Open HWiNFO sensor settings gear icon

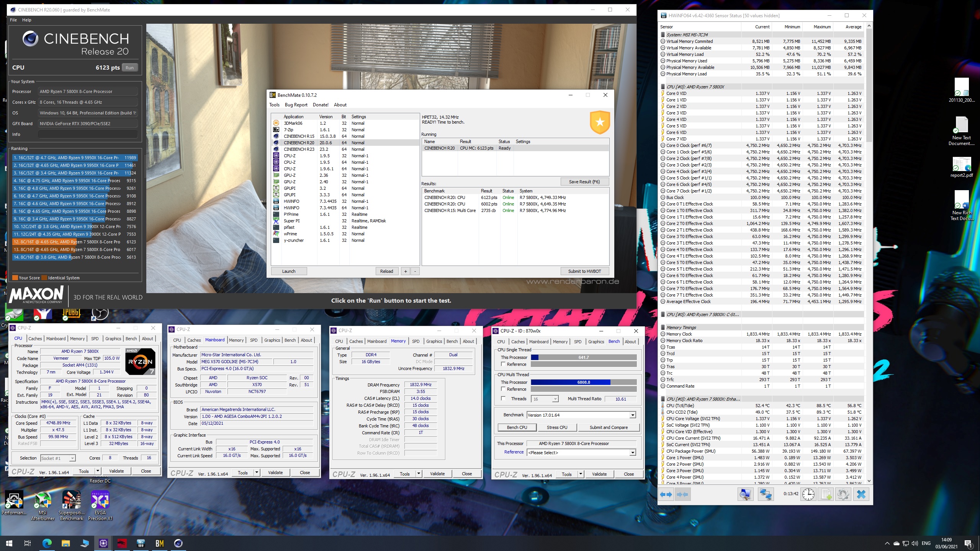click(843, 495)
